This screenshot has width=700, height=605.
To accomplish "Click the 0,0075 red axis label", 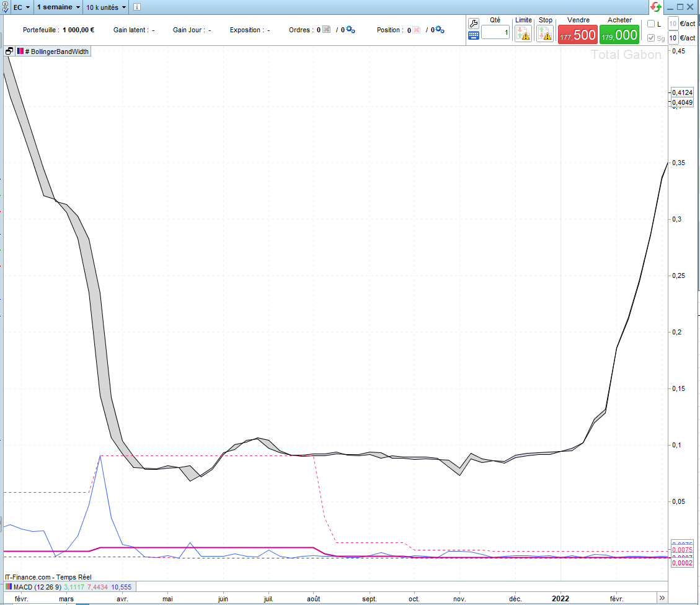I will click(682, 550).
